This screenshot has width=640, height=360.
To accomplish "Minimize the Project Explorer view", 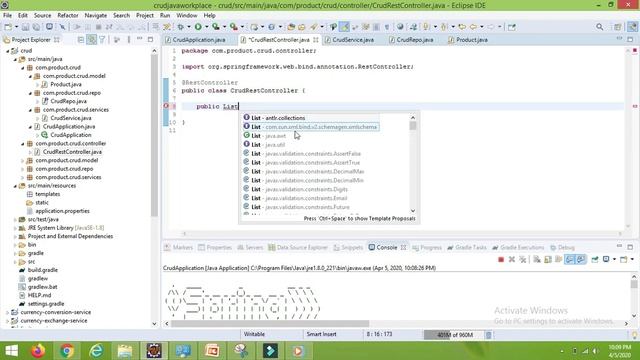I will pyautogui.click(x=140, y=39).
